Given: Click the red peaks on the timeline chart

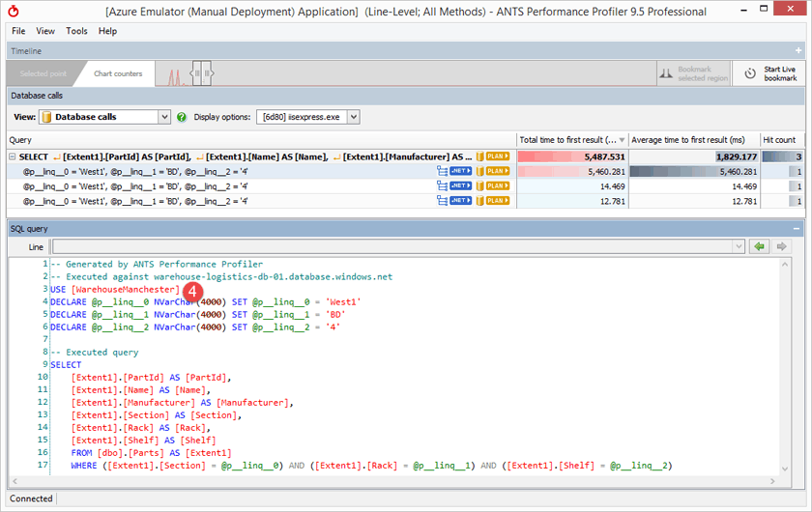Looking at the screenshot, I should tap(175, 77).
